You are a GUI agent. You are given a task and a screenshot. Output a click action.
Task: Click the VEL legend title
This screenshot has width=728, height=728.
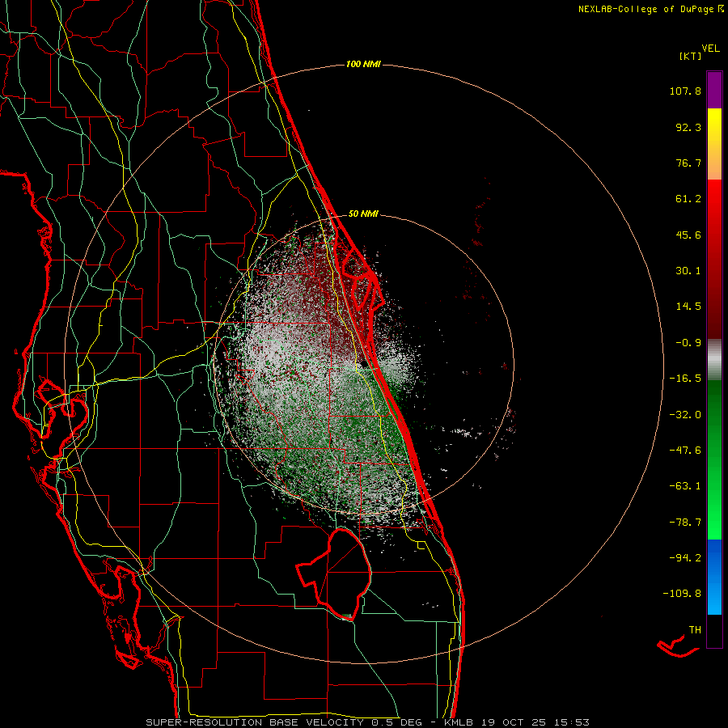tap(711, 49)
